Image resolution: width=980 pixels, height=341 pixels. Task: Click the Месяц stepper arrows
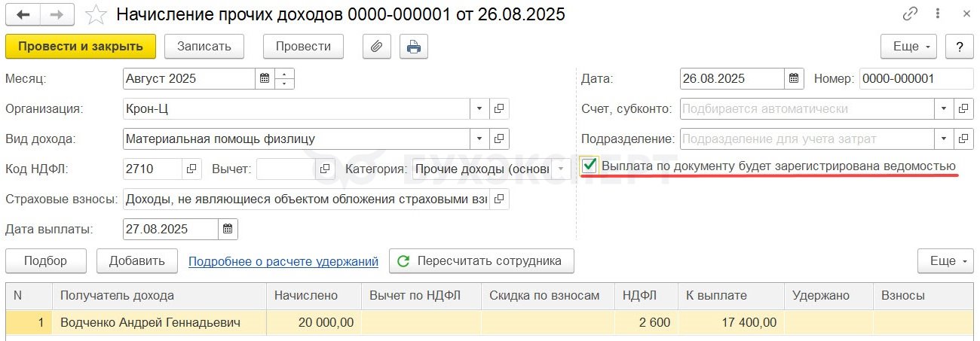click(285, 78)
